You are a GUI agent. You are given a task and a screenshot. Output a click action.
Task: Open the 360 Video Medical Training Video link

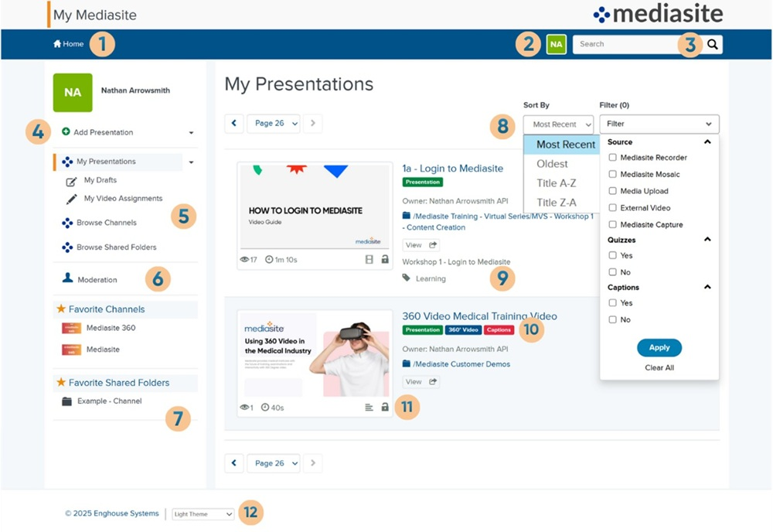coord(479,316)
